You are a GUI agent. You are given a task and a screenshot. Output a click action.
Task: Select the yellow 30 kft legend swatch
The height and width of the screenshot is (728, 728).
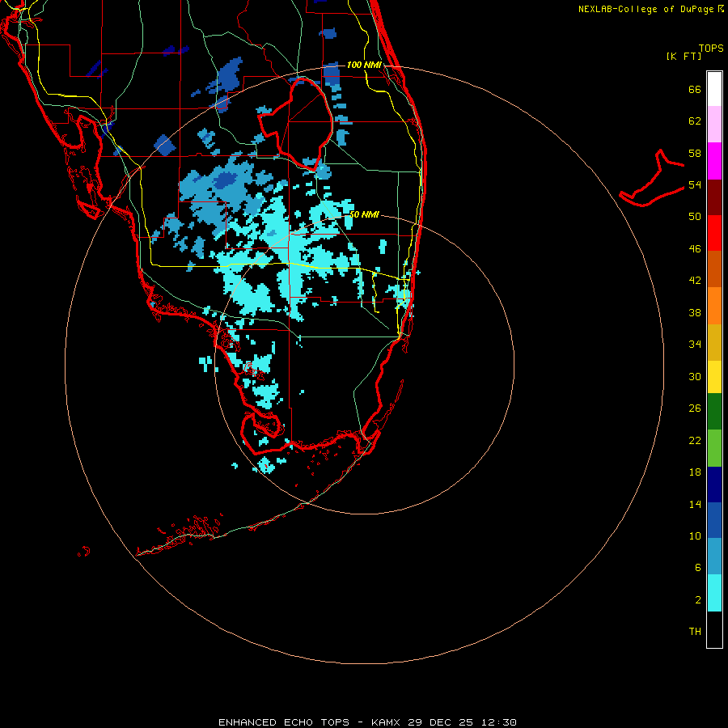pos(714,377)
